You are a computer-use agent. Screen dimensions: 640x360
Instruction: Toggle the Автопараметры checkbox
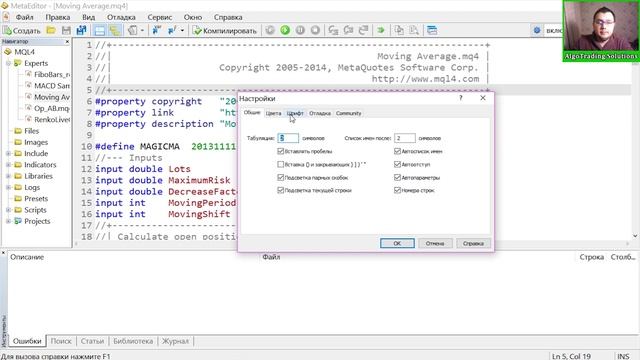[397, 178]
